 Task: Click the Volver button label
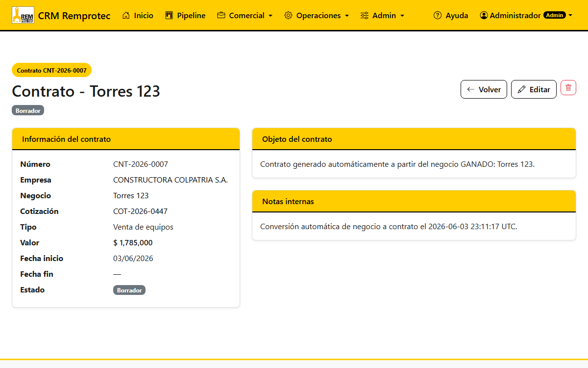[x=490, y=89]
